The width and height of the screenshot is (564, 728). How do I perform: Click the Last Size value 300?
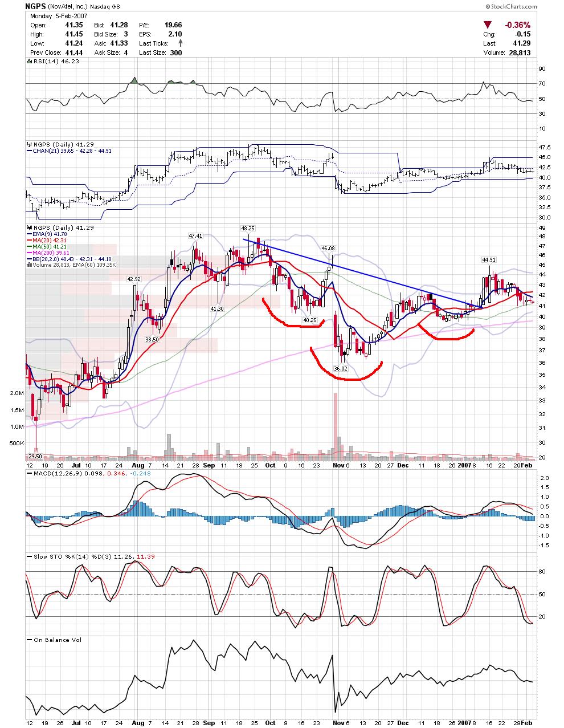(177, 52)
